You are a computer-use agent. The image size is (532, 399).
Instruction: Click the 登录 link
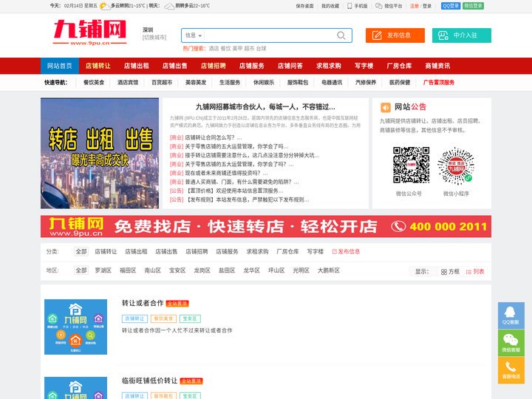coord(427,6)
